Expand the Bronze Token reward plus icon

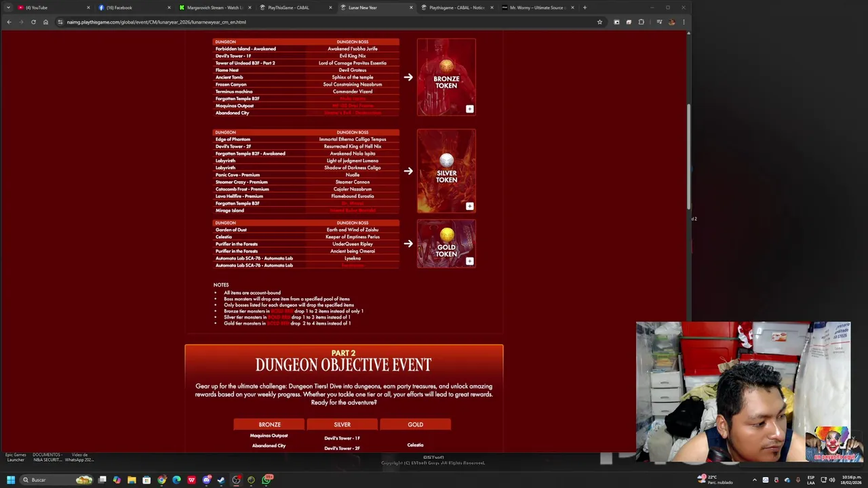pyautogui.click(x=469, y=108)
